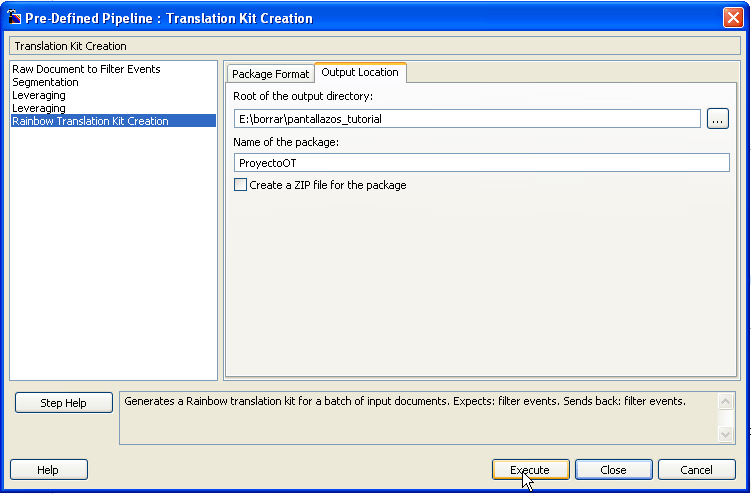This screenshot has height=494, width=751.
Task: Enable Create a ZIP file for the package
Action: pos(240,185)
